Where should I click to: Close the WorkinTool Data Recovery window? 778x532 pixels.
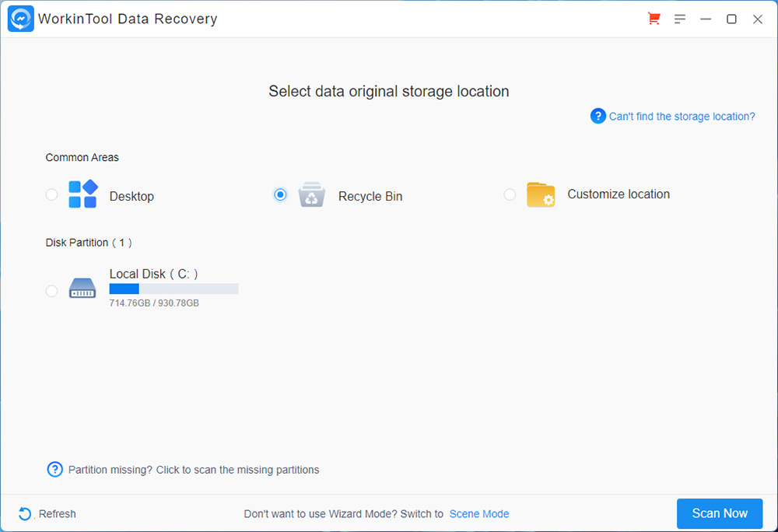[x=757, y=19]
